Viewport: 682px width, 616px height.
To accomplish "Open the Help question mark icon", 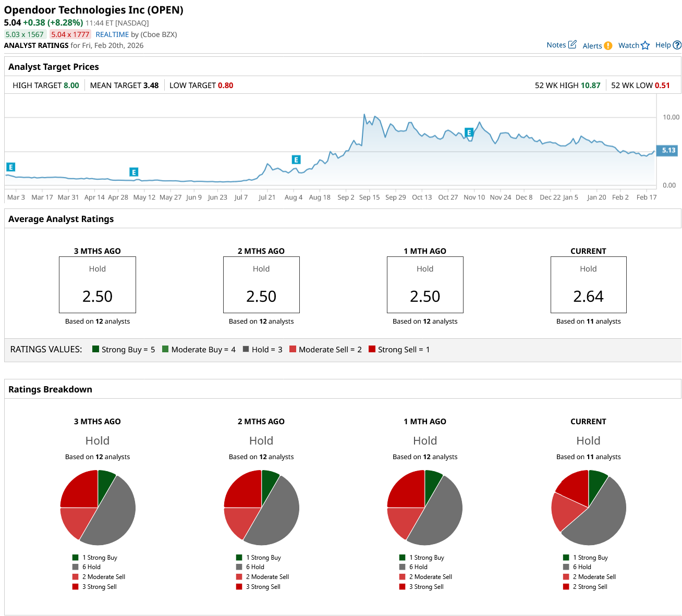I will click(x=677, y=45).
